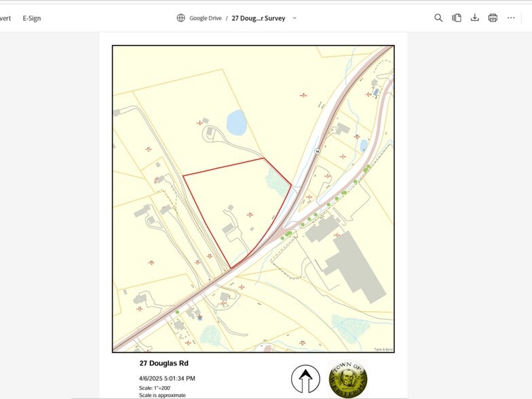Click the 27 Douglas Rd heading text
This screenshot has width=532, height=399.
click(164, 364)
